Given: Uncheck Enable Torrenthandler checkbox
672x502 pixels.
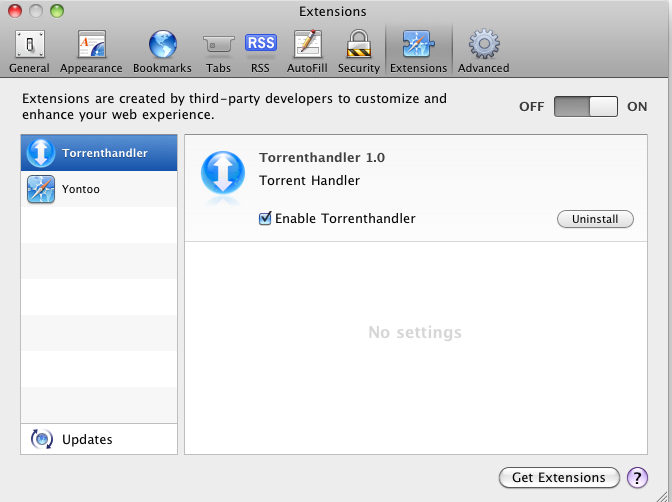Looking at the screenshot, I should [266, 219].
